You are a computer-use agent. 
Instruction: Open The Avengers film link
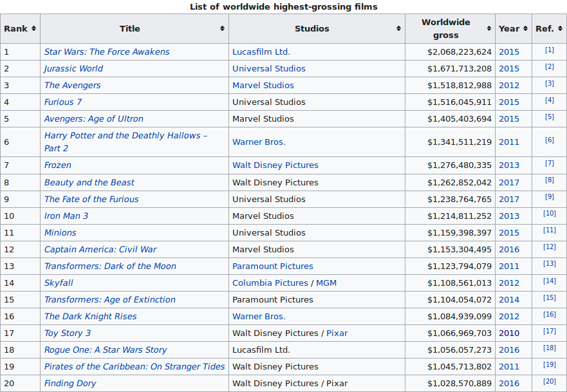[x=72, y=85]
